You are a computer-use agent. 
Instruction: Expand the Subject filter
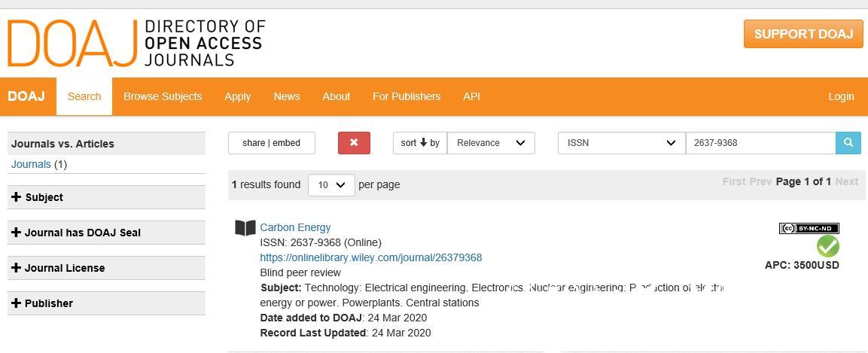(x=106, y=197)
